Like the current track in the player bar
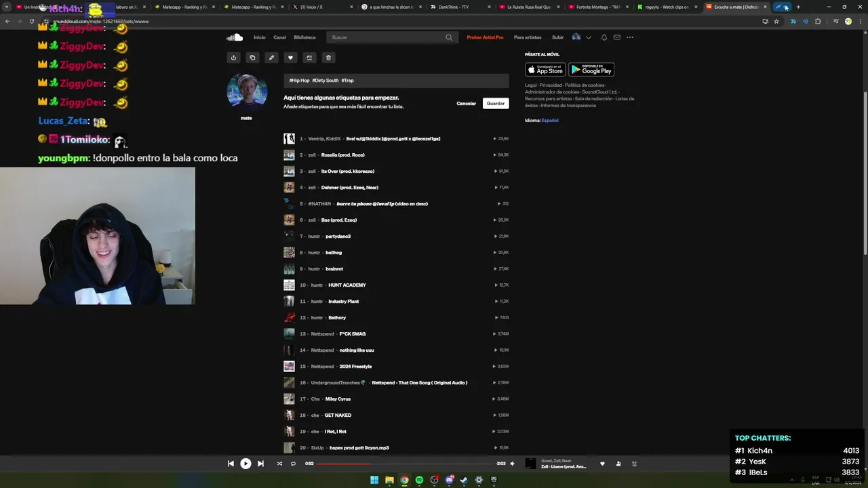Screen dimensions: 868x488 [x=602, y=464]
